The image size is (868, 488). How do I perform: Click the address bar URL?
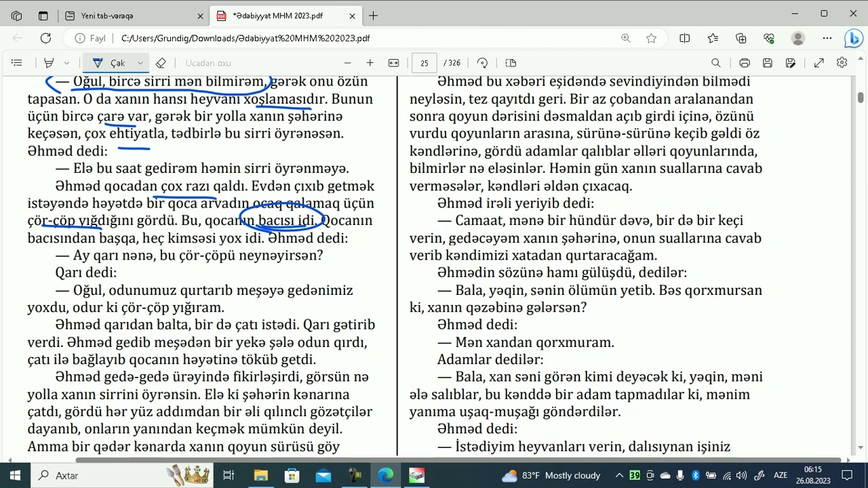point(245,39)
